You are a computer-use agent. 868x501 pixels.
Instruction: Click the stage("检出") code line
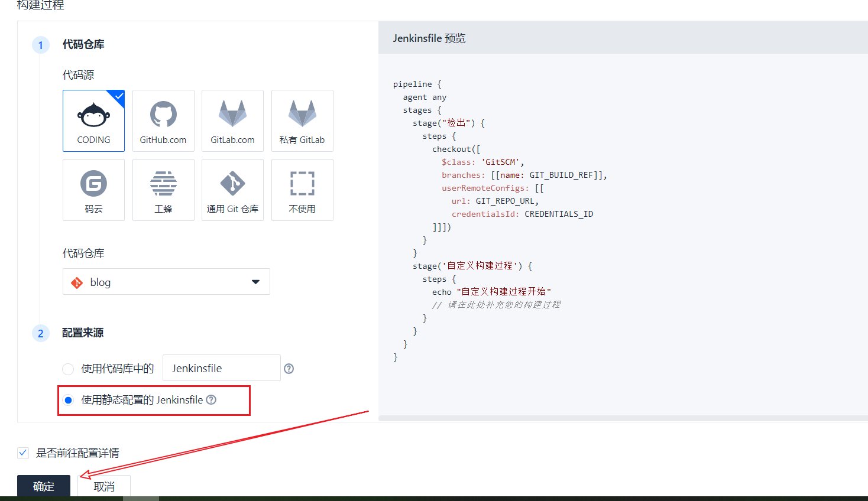(449, 123)
